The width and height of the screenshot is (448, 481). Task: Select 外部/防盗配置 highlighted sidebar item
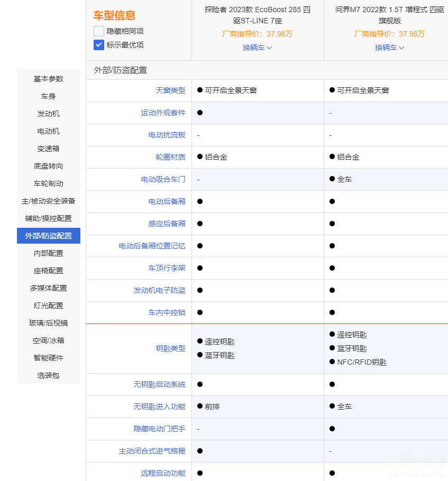(49, 236)
